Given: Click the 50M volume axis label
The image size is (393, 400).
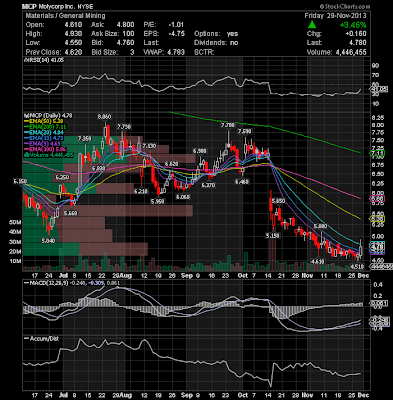Looking at the screenshot, I should [x=16, y=222].
